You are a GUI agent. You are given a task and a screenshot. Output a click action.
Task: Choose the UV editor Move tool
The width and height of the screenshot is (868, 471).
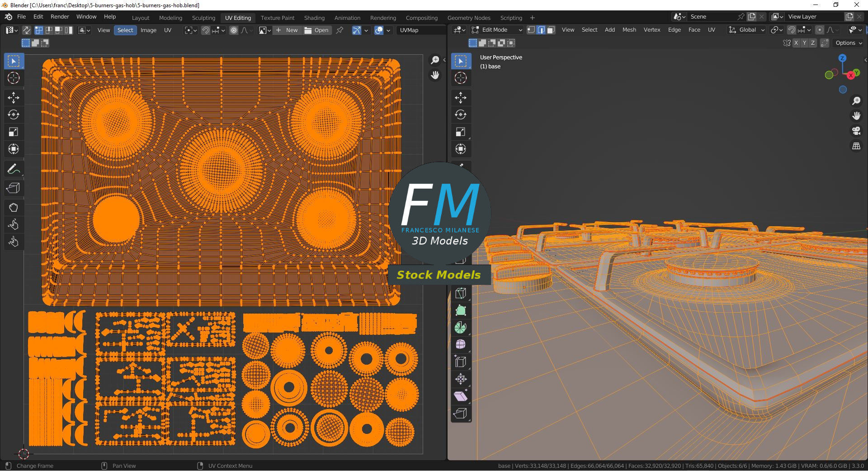(x=14, y=97)
